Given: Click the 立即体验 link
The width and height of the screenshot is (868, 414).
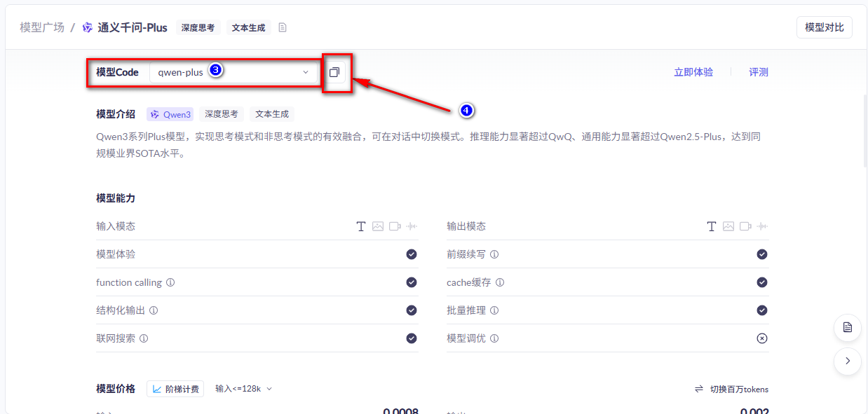Looking at the screenshot, I should click(693, 72).
